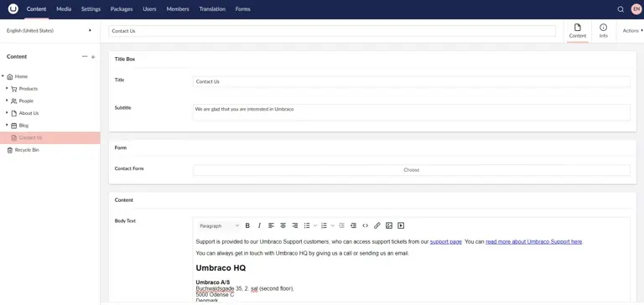Toggle bold formatting in Body Text
This screenshot has height=305, width=644.
[x=247, y=225]
